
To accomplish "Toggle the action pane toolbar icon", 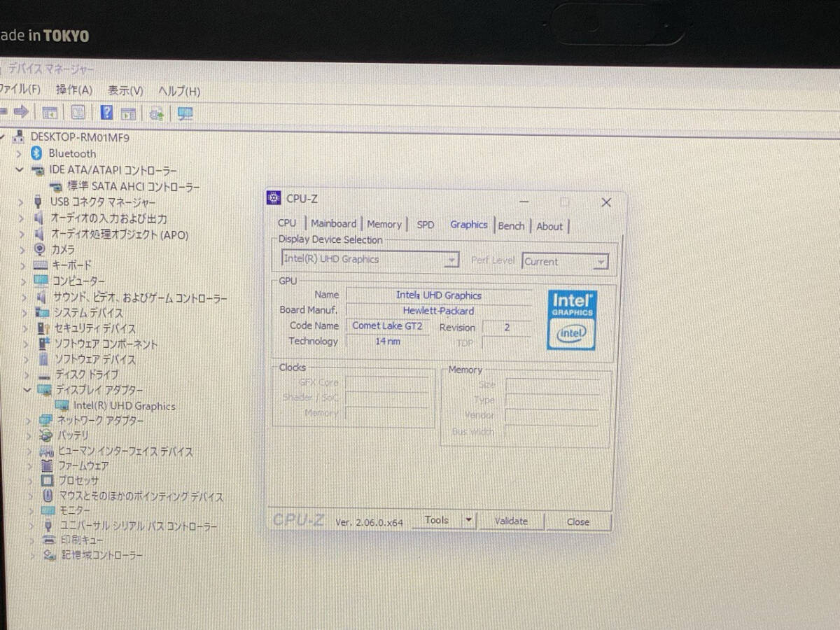I will pos(128,113).
